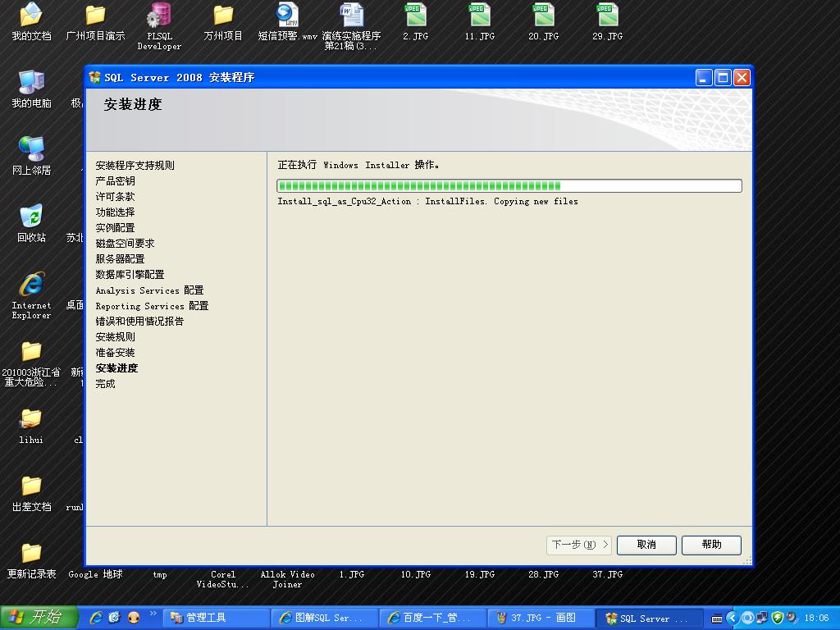This screenshot has height=630, width=840.
Task: Click the 帮助 help button
Action: tap(711, 545)
